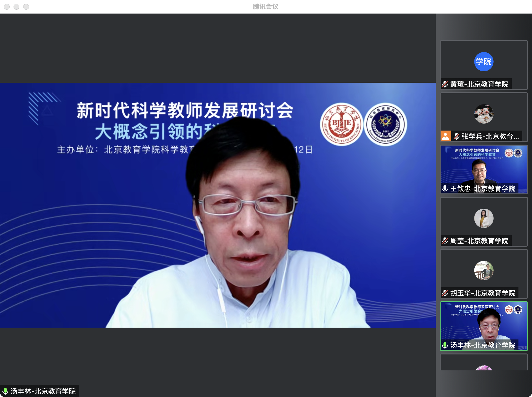Click orange host icon on 张学兵 tile
This screenshot has height=397, width=532.
(446, 136)
